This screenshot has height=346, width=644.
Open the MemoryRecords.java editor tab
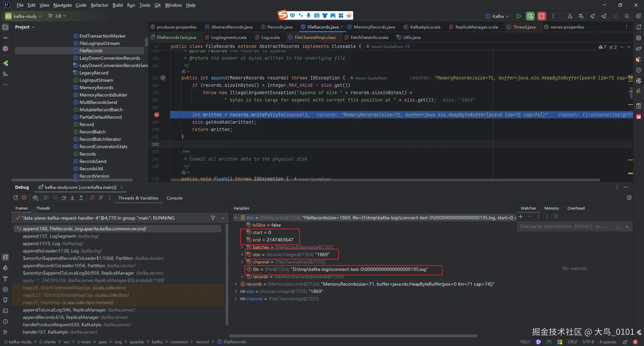coord(371,27)
